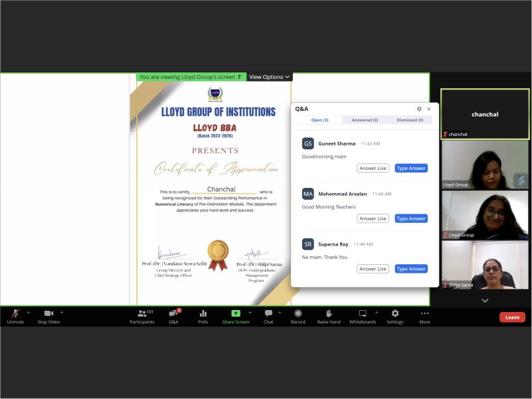Open Q&A panel settings gear
The image size is (532, 399).
tap(419, 109)
